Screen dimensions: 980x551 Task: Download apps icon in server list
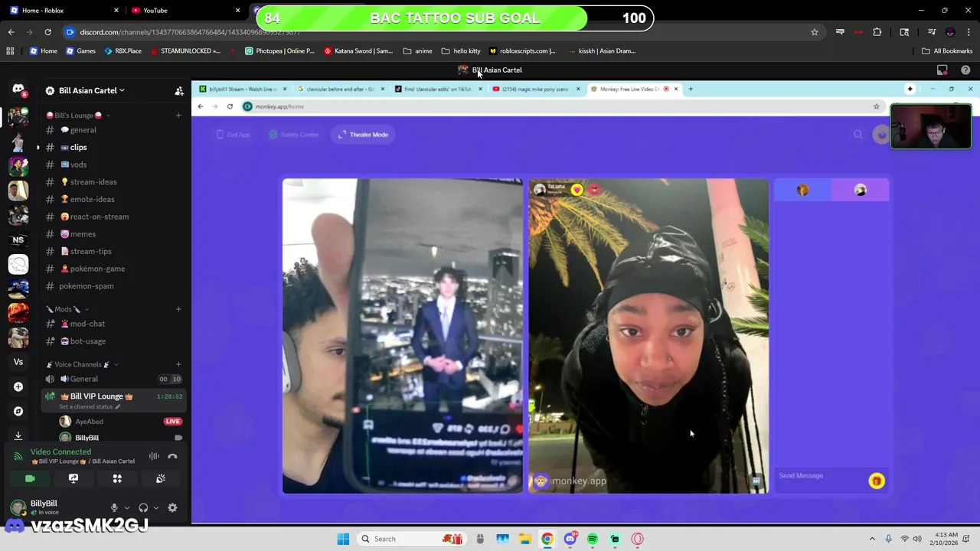coord(18,435)
